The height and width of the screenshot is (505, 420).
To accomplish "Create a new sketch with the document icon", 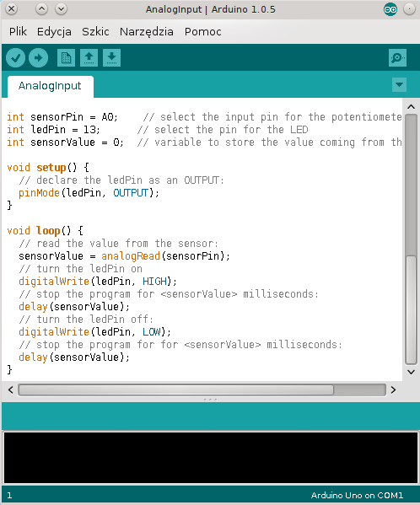I will click(66, 58).
